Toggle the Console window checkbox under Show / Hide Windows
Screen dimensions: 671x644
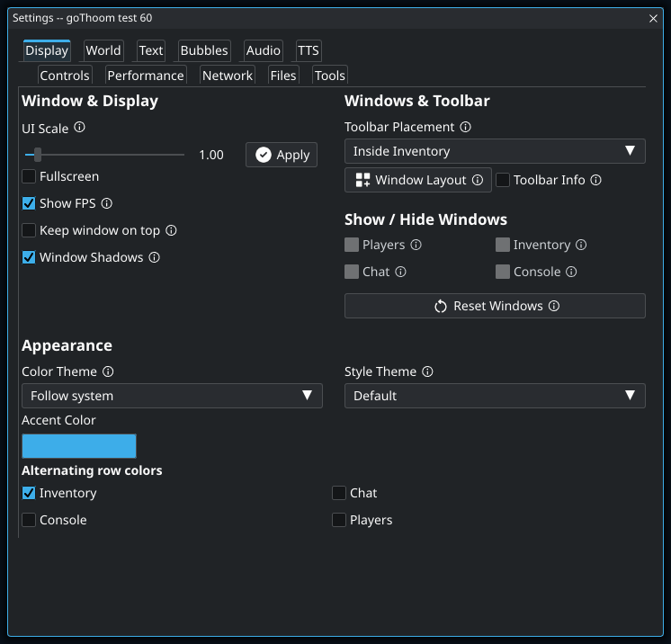(503, 272)
